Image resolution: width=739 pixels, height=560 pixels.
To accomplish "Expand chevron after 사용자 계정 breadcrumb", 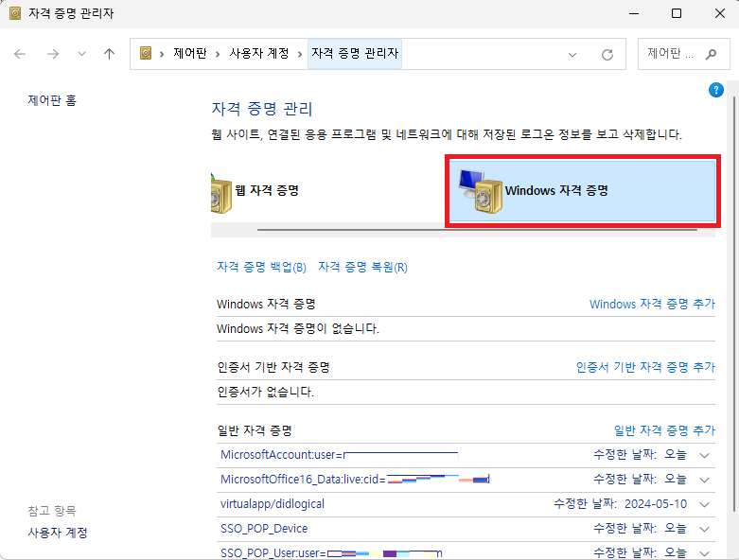I will pos(300,54).
